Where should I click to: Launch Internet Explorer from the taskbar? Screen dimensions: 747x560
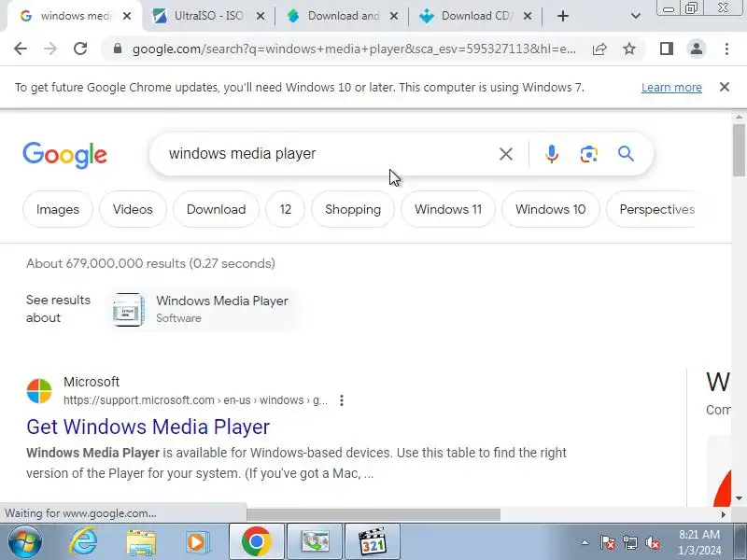point(83,542)
